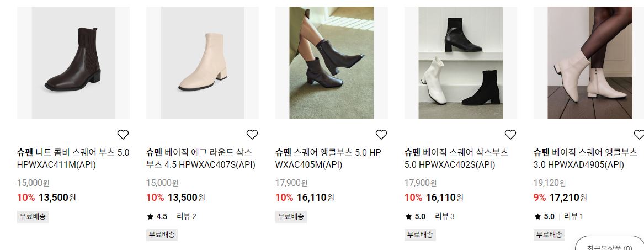The height and width of the screenshot is (250, 644).
Task: Like the basic square sock boots HPWXAC402S
Action: [x=510, y=134]
